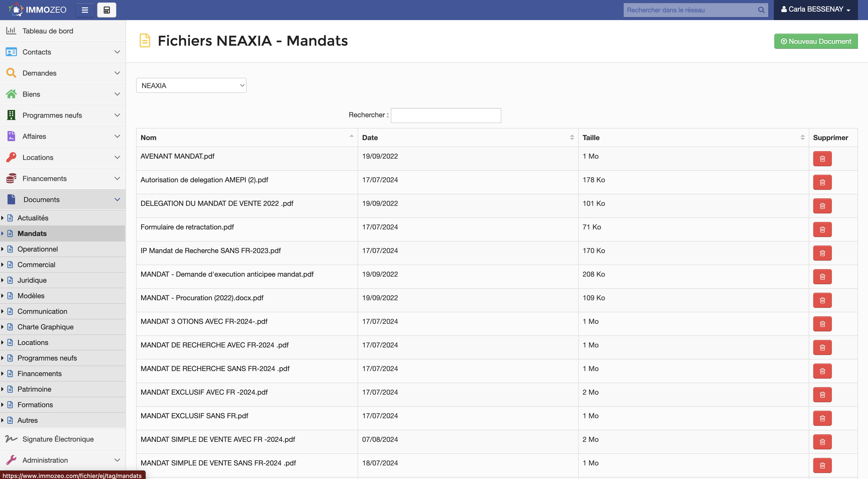Go to Tableau de bord
This screenshot has width=868, height=479.
[x=47, y=31]
